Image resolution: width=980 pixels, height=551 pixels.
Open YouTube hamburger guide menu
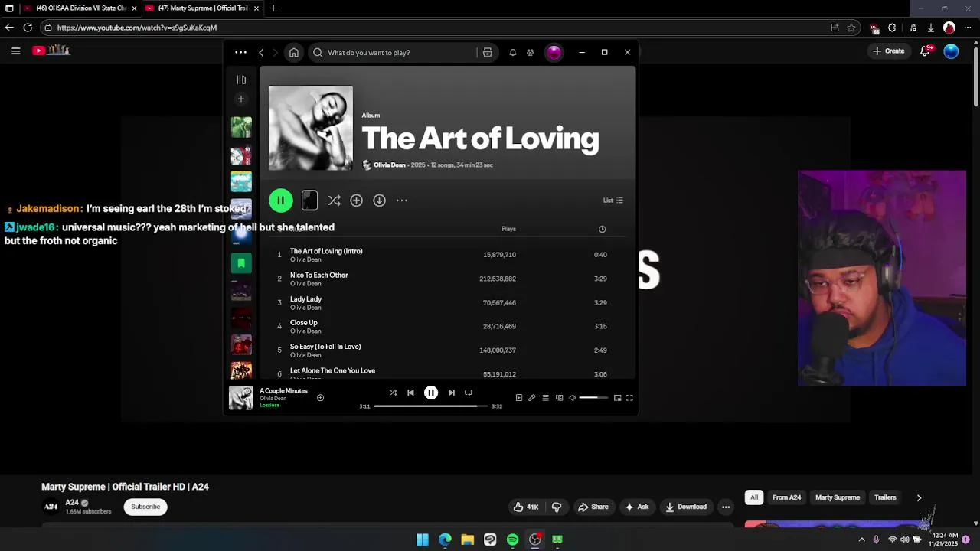tap(15, 51)
